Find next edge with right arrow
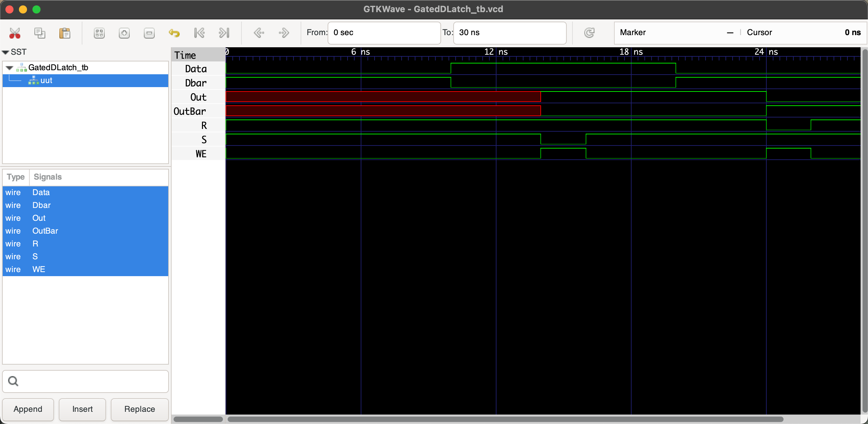The width and height of the screenshot is (868, 424). coord(284,33)
